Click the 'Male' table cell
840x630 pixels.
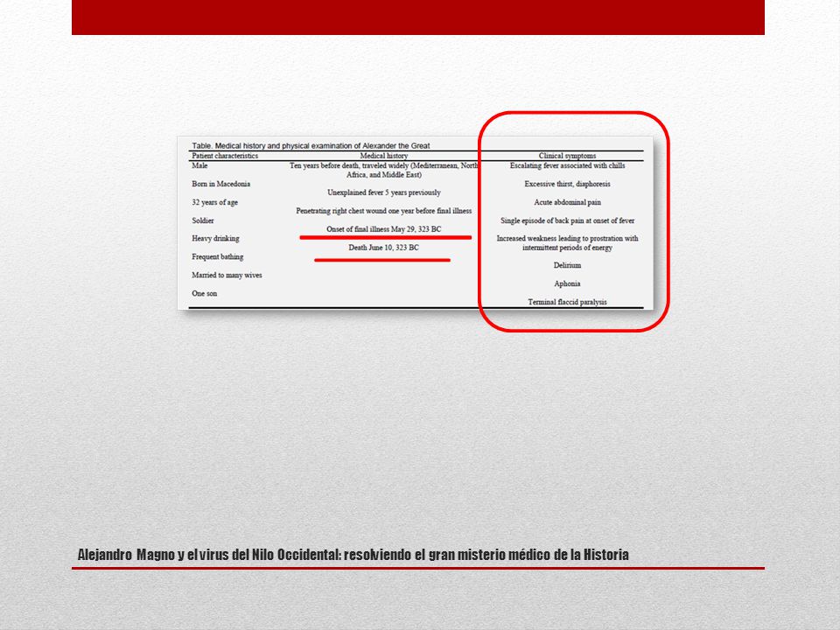(199, 165)
